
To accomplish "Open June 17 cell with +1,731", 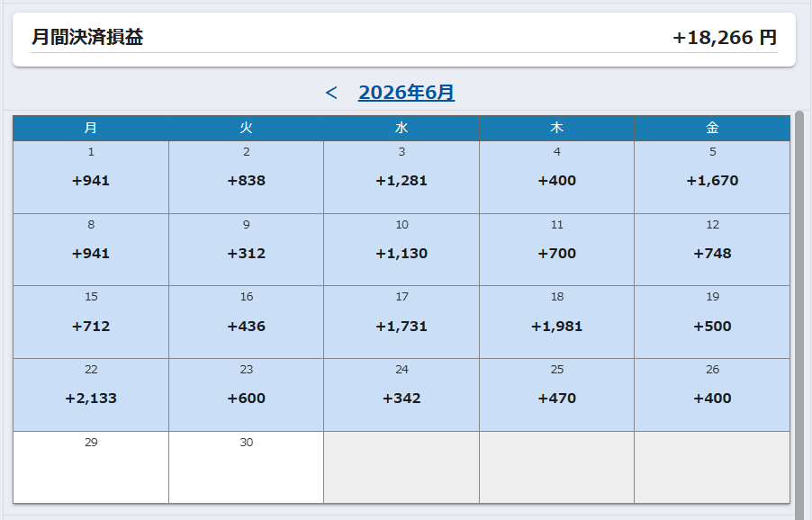I will 401,322.
